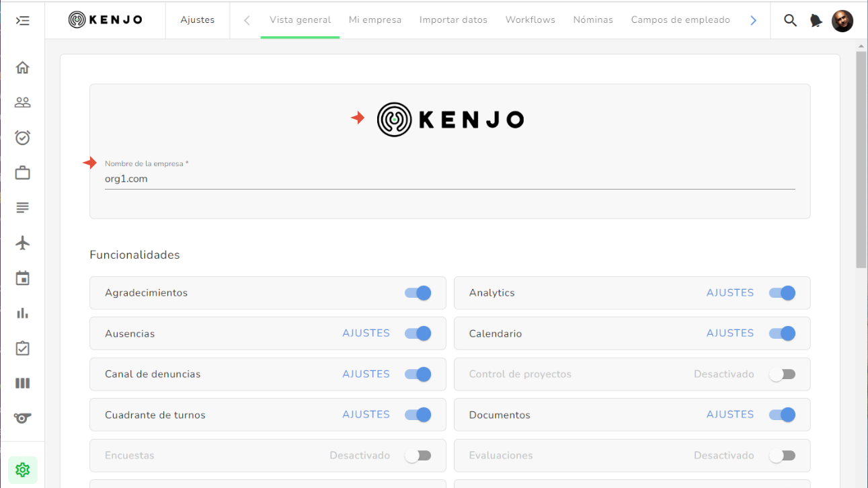
Task: Toggle the Analytics feature switch
Action: click(x=782, y=293)
